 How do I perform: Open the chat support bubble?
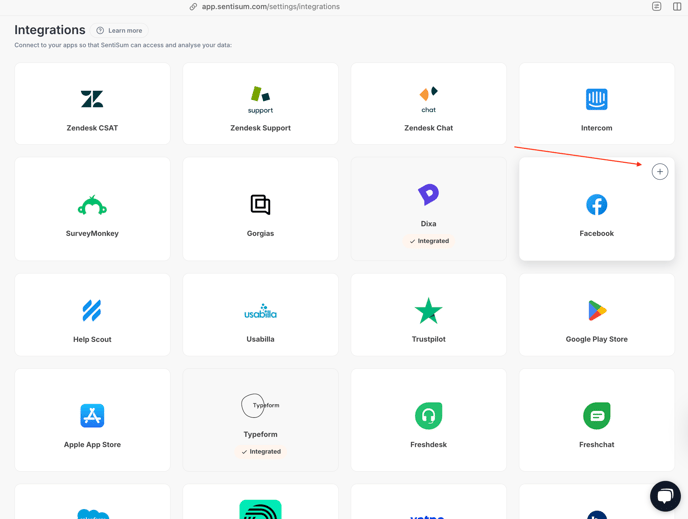(x=665, y=496)
